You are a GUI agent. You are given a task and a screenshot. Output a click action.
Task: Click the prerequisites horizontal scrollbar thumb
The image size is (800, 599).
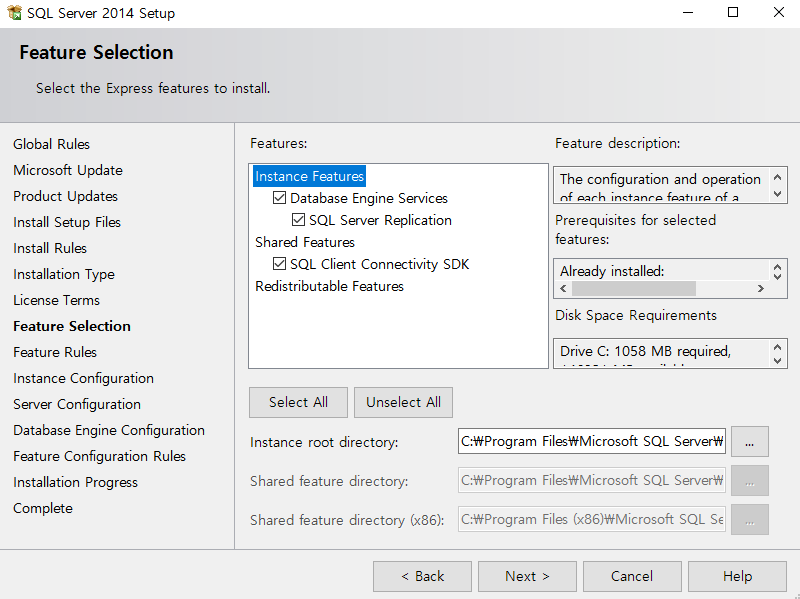634,288
